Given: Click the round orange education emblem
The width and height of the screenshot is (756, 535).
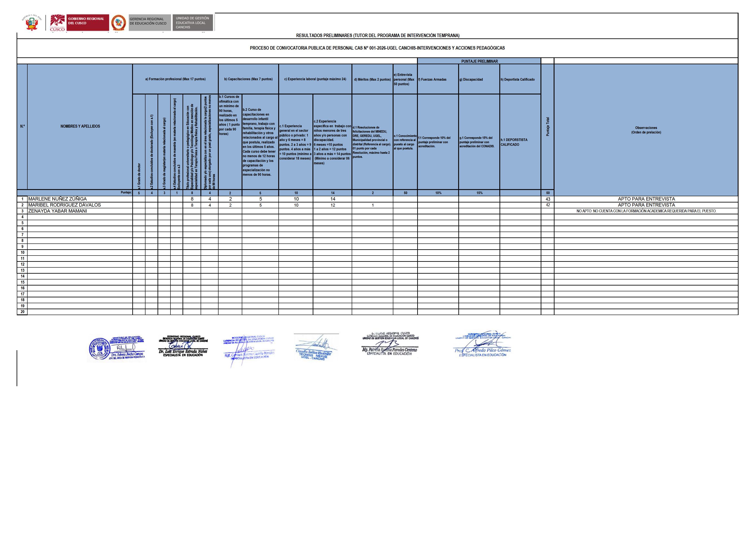Looking at the screenshot, I should click(119, 23).
